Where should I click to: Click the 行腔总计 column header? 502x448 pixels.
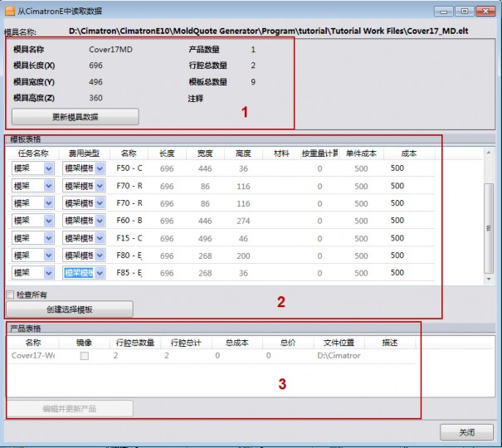(186, 343)
